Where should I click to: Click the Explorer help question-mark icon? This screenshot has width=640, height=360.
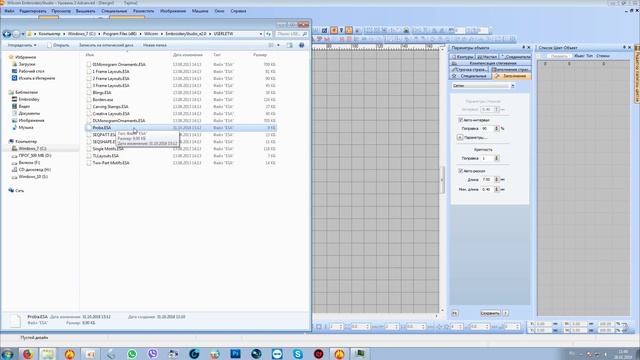[x=302, y=45]
